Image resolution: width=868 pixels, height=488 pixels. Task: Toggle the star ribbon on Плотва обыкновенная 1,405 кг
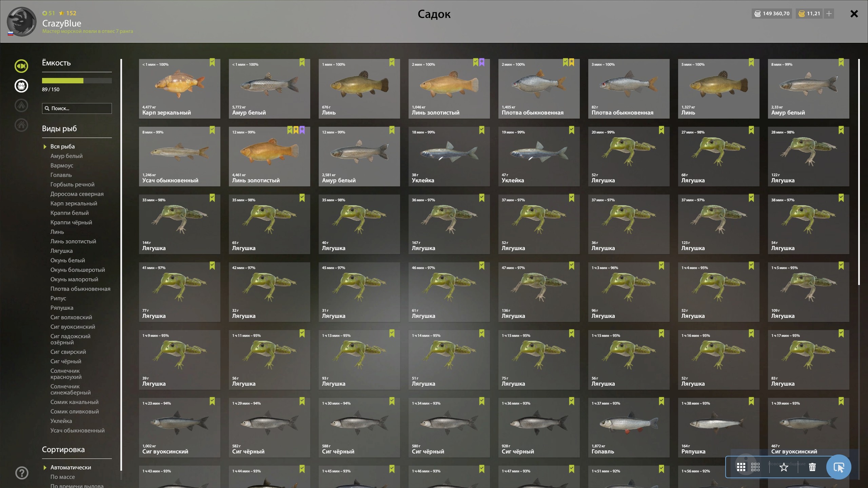pos(572,62)
